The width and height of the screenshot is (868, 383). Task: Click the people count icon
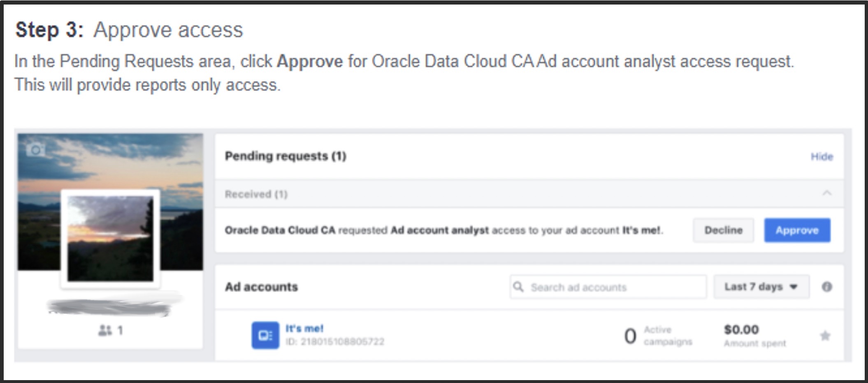click(x=105, y=330)
